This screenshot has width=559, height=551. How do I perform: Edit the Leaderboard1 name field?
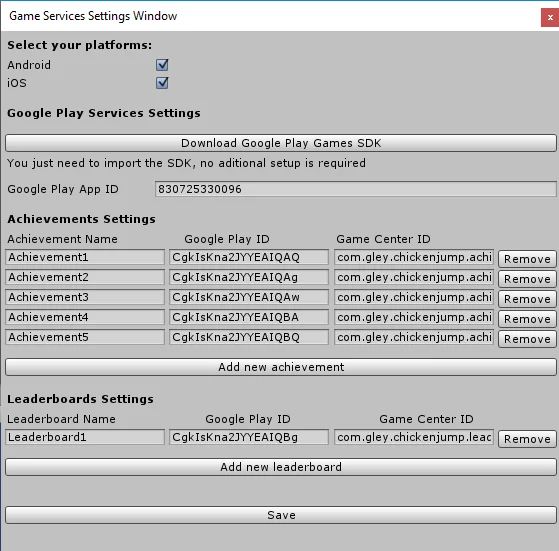click(85, 437)
